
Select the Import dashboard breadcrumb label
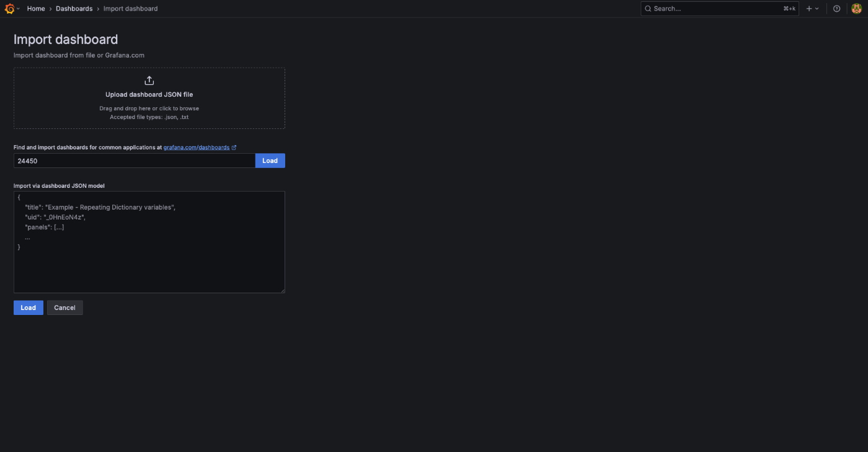pos(130,8)
